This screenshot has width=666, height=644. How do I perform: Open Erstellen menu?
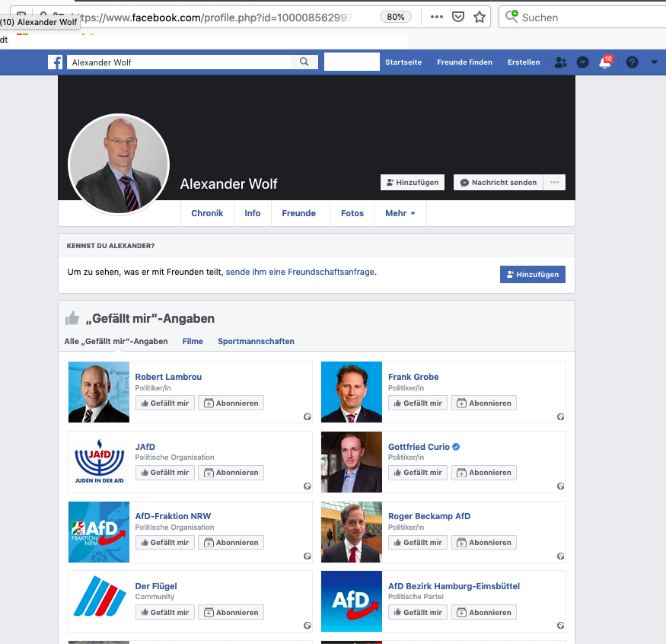(x=524, y=62)
